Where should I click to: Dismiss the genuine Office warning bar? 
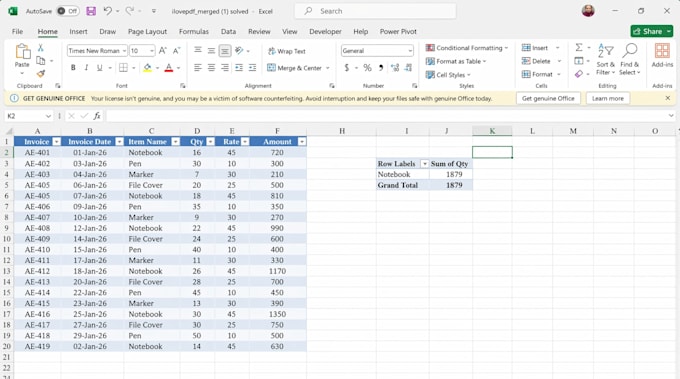pyautogui.click(x=667, y=98)
